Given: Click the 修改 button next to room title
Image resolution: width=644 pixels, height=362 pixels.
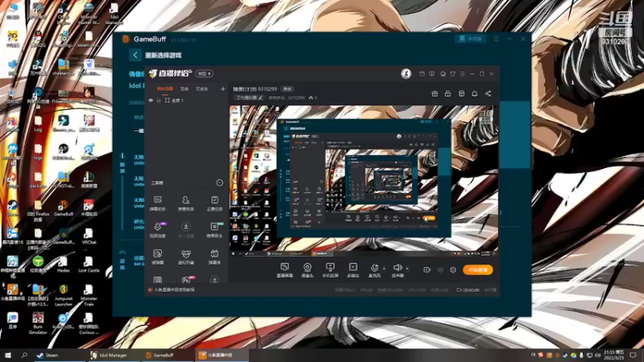Looking at the screenshot, I should (287, 89).
